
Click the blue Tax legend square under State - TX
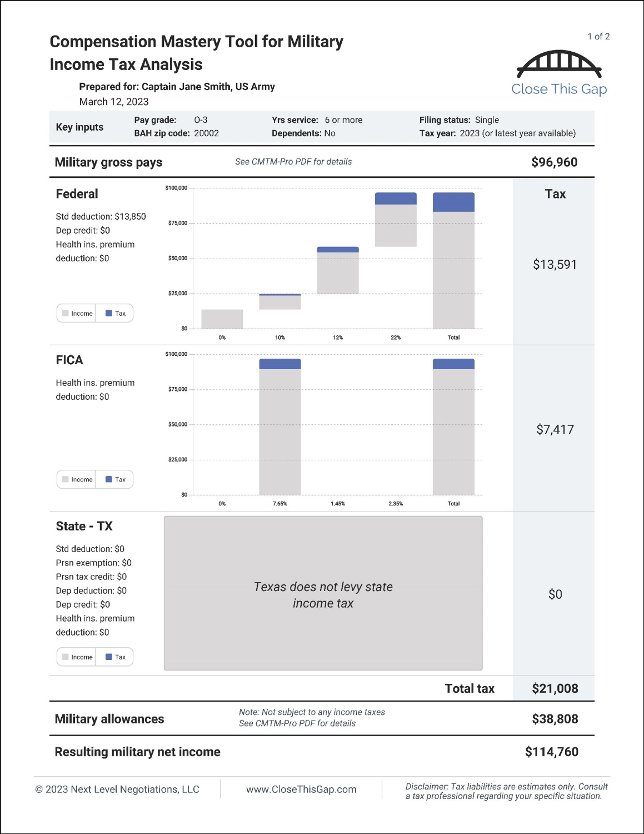pos(109,657)
